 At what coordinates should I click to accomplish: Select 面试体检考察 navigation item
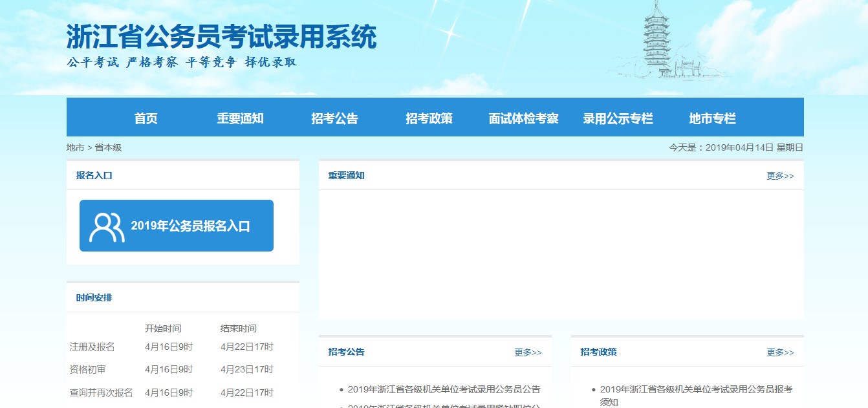point(523,118)
